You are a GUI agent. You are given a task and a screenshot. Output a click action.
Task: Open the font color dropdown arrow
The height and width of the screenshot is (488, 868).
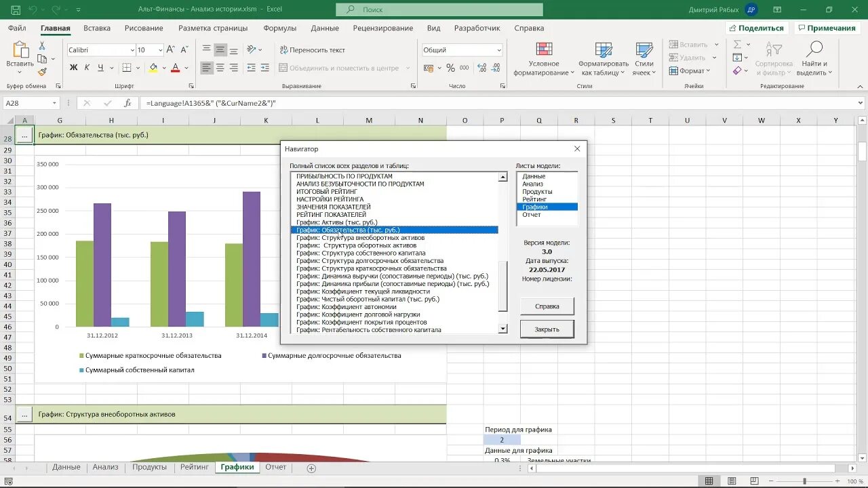pyautogui.click(x=186, y=68)
